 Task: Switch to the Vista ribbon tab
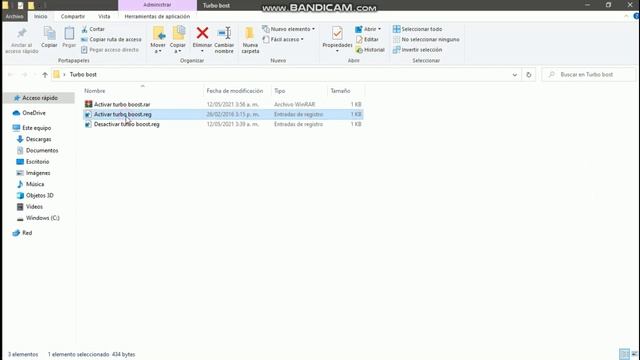[104, 16]
